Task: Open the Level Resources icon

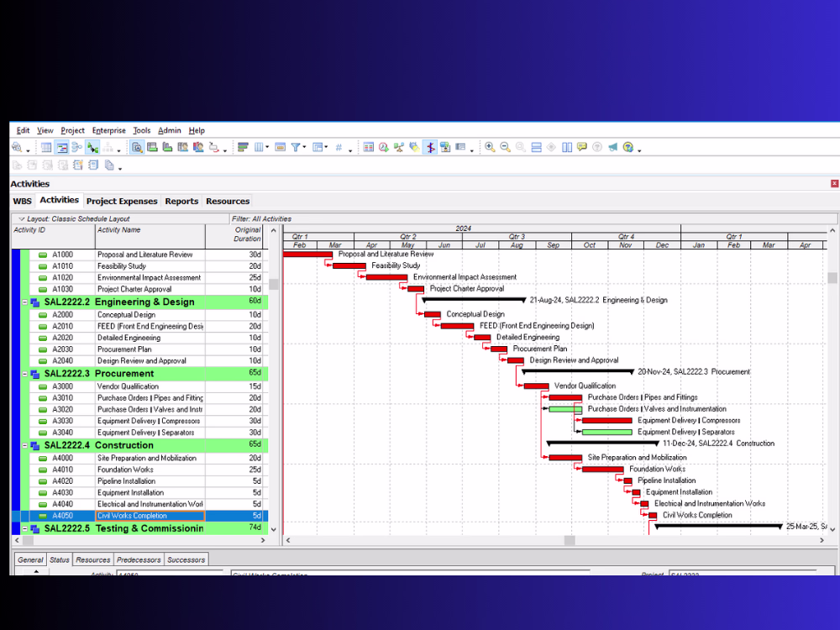Action: pyautogui.click(x=398, y=147)
